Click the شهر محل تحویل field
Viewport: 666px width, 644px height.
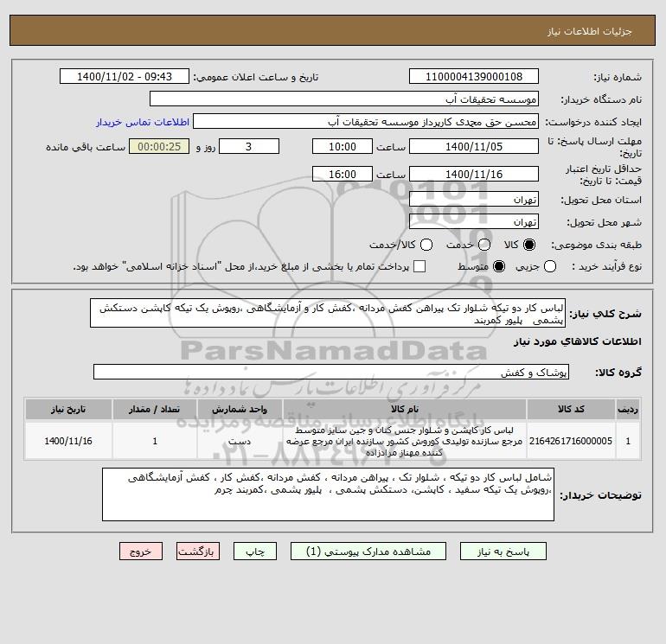point(474,221)
